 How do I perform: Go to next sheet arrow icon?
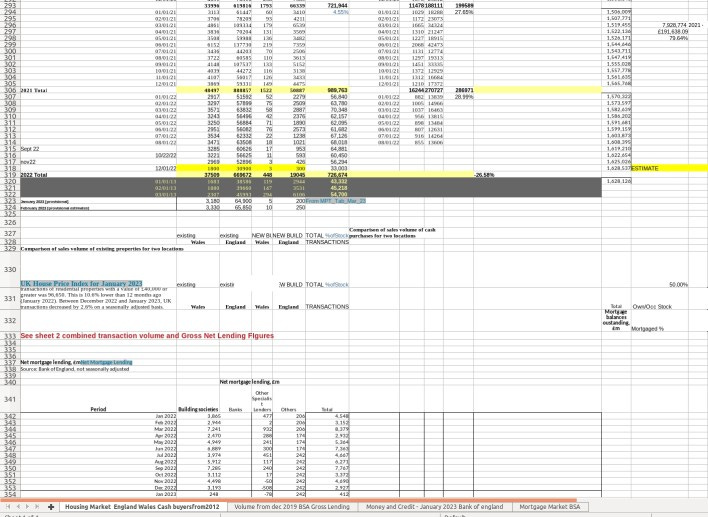[27, 507]
